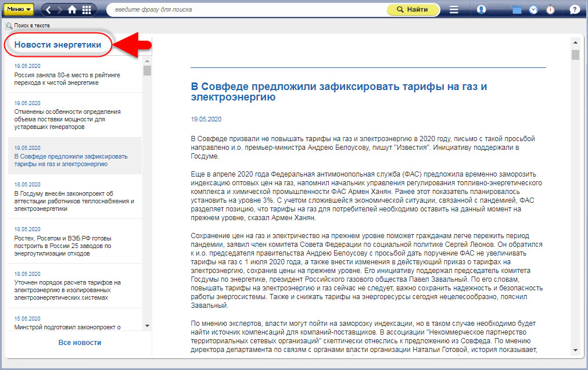The height and width of the screenshot is (370, 588).
Task: Go back with the left arrow
Action: coord(48,10)
